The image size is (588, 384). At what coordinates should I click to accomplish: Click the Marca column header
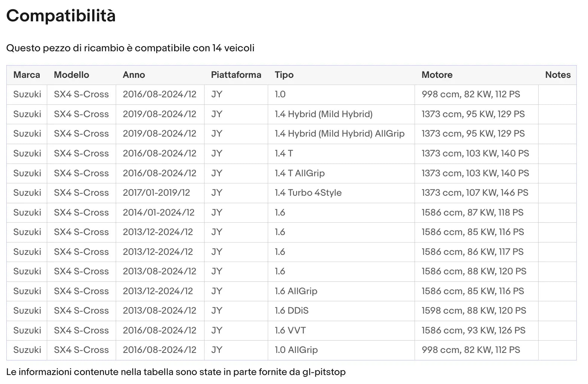[x=27, y=75]
